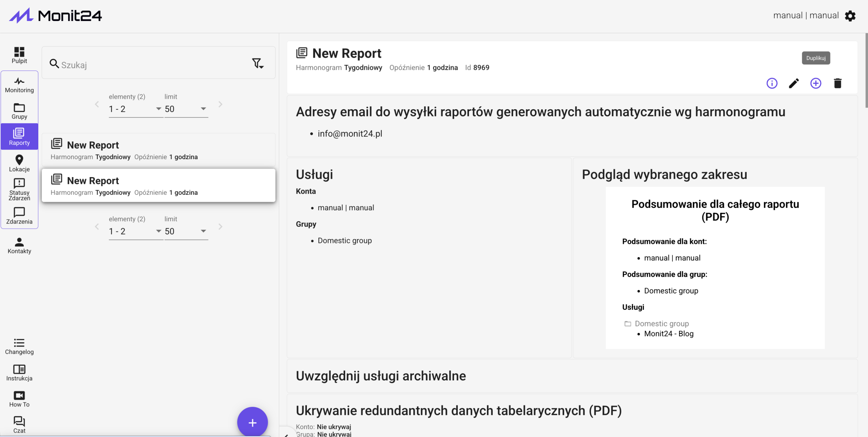This screenshot has height=437, width=868.
Task: Go to previous page in top pagination
Action: [97, 104]
